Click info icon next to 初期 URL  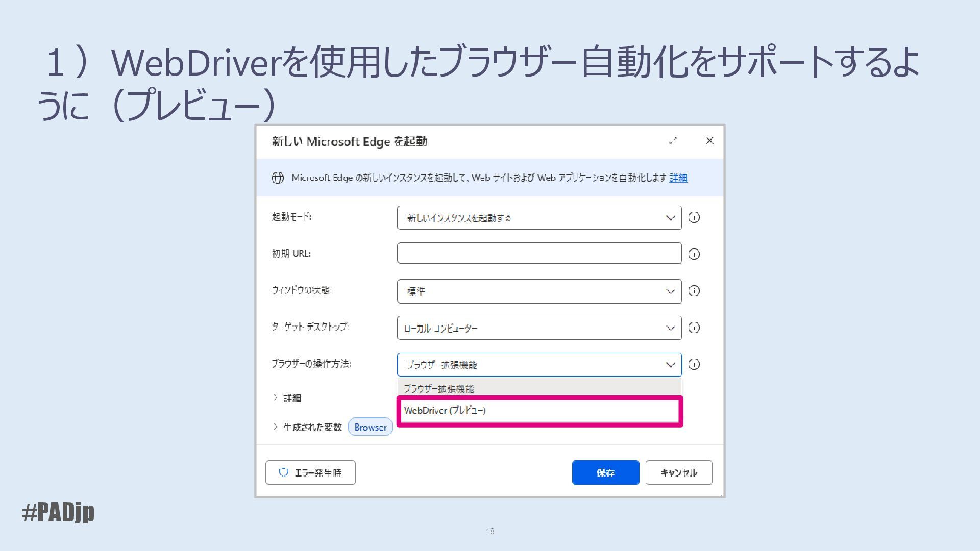pos(694,254)
